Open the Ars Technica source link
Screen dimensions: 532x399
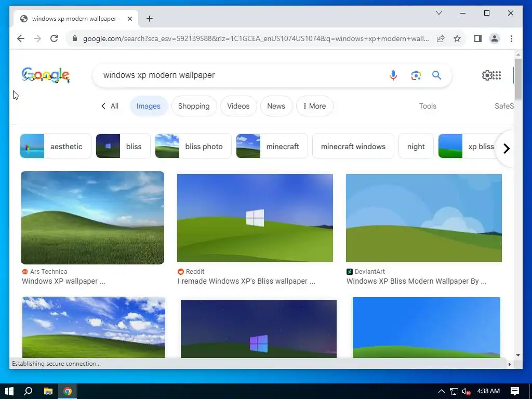[x=45, y=271]
